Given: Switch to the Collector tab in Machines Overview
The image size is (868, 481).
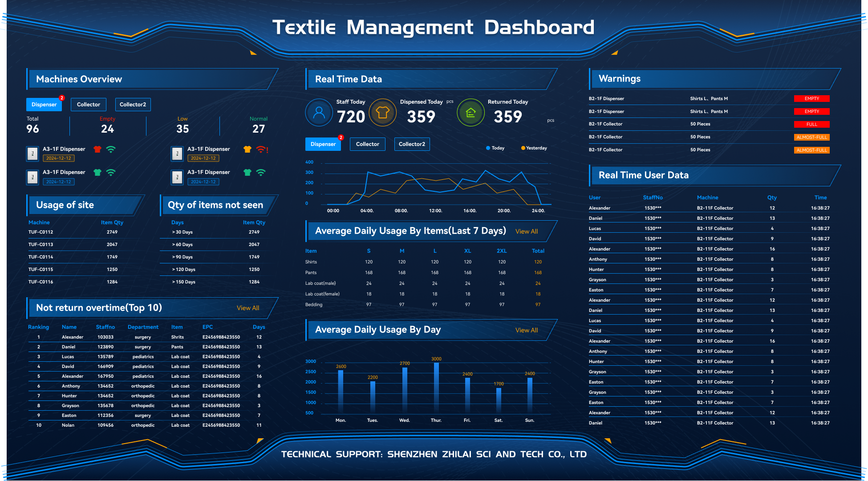Looking at the screenshot, I should point(88,104).
